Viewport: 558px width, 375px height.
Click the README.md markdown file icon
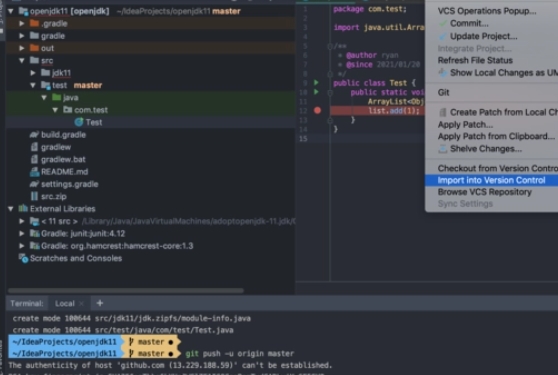35,172
